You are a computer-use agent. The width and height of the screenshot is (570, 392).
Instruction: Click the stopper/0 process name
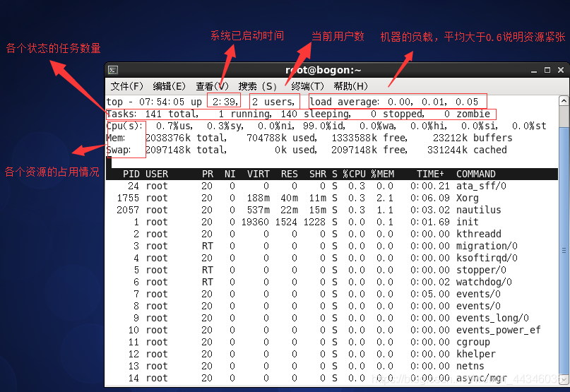pos(481,270)
